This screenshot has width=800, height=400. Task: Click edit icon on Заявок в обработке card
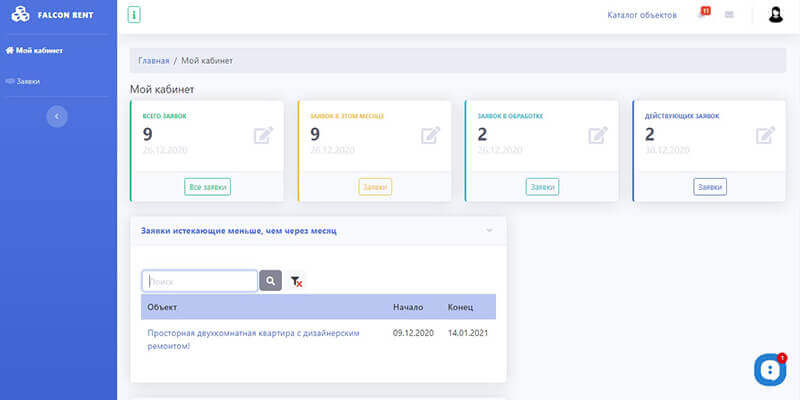click(598, 135)
